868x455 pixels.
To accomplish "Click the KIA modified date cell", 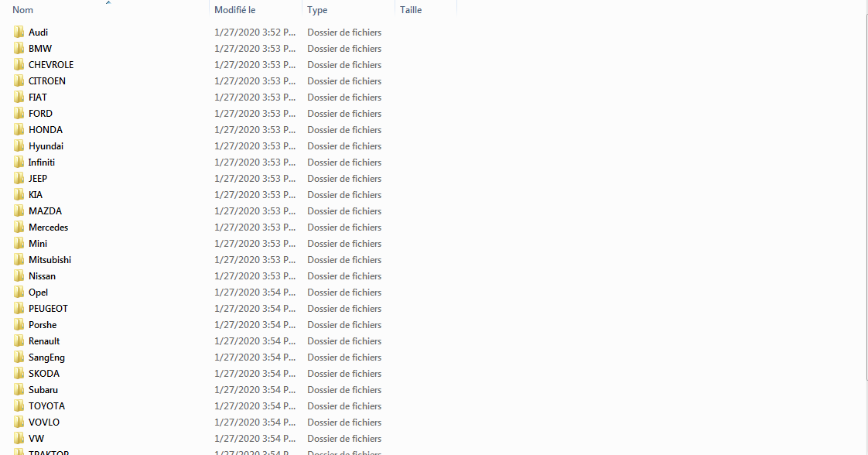I will [x=255, y=194].
